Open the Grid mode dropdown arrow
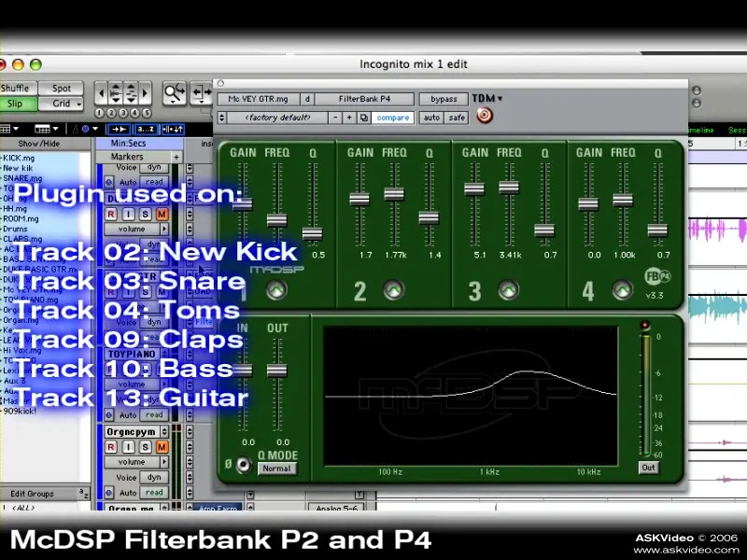The width and height of the screenshot is (747, 560). [78, 104]
